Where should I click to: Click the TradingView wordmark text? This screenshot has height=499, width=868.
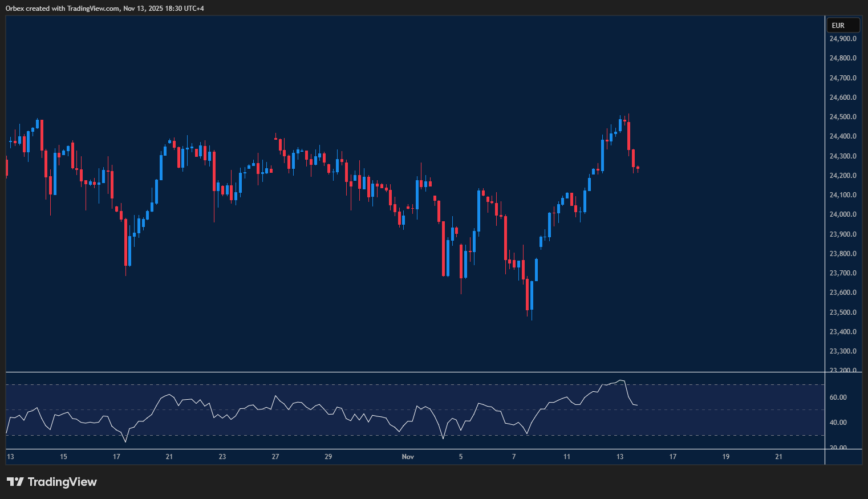[62, 482]
